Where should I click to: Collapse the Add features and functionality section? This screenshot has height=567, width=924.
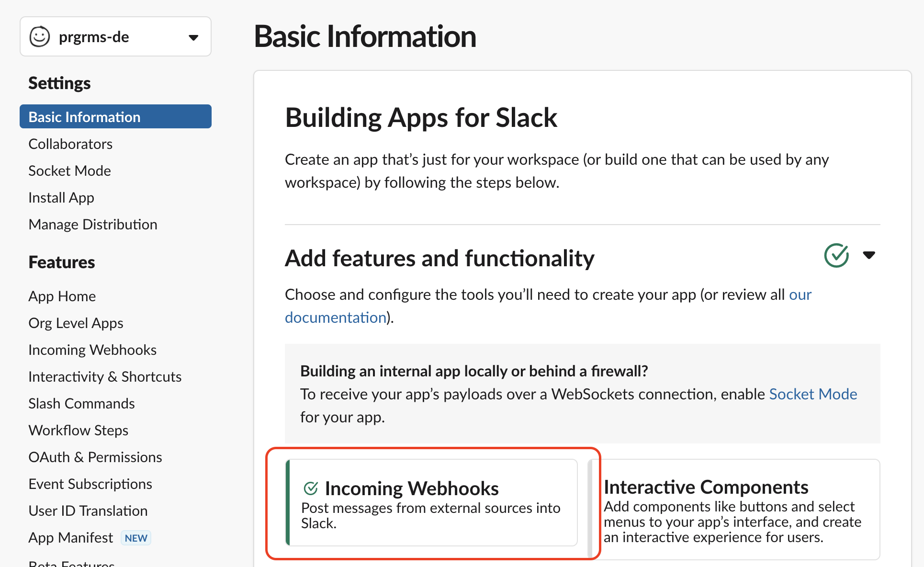[x=869, y=255]
